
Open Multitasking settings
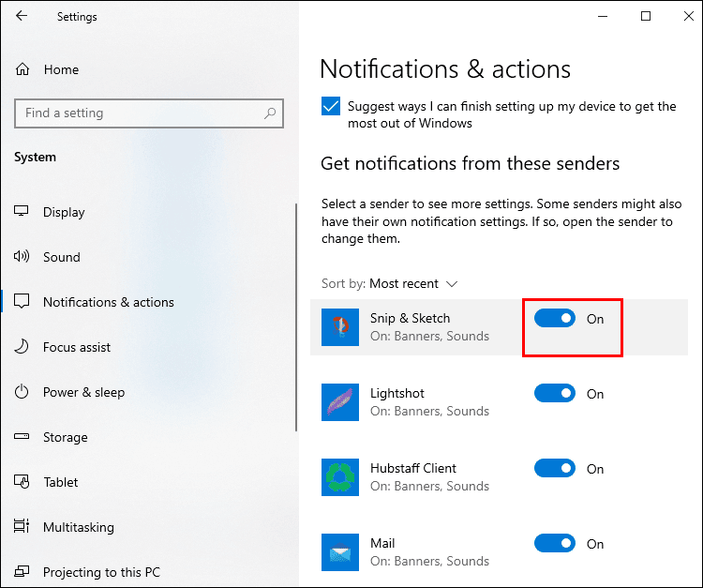tap(79, 527)
